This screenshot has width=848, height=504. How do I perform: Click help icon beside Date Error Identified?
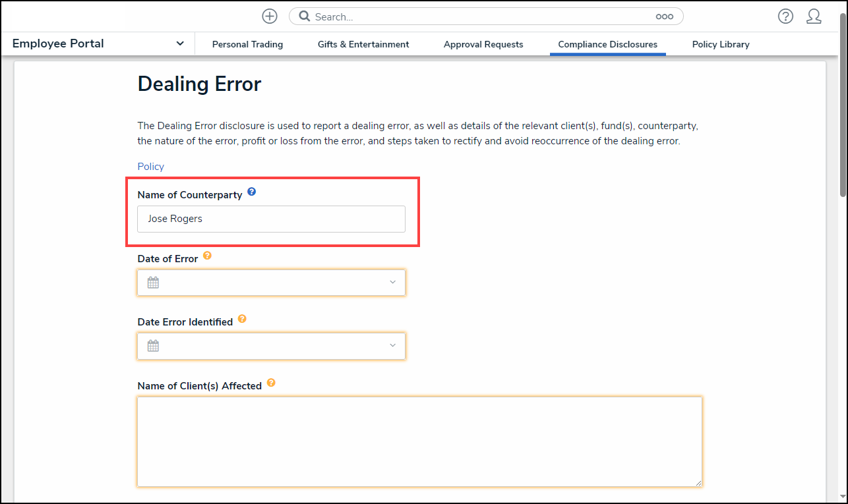[242, 320]
